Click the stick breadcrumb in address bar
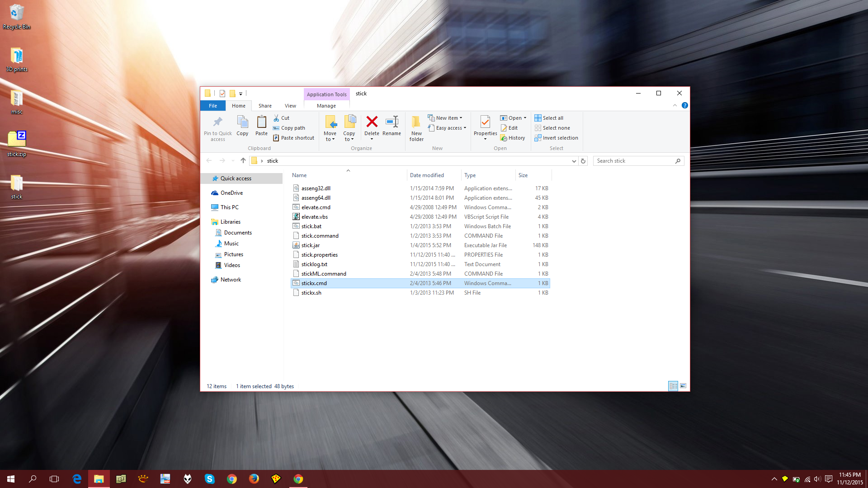This screenshot has height=488, width=868. pos(272,161)
